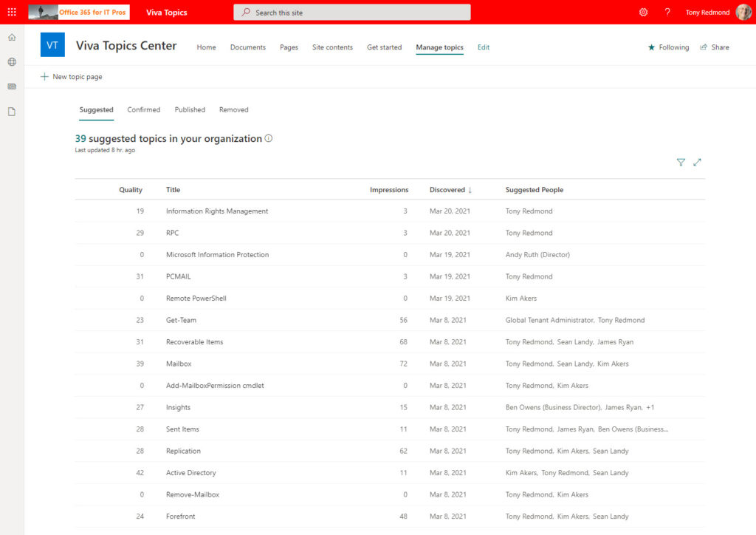Open the Office 365 for IT Pros logo
Viewport: 756px width, 535px height.
click(x=79, y=12)
